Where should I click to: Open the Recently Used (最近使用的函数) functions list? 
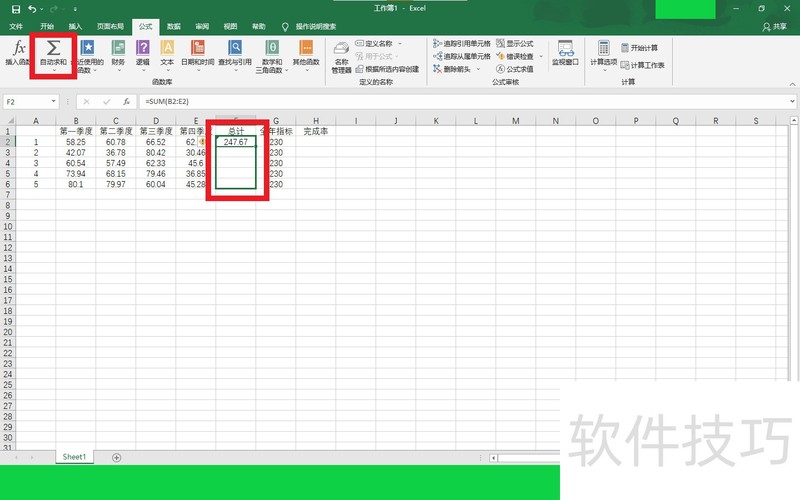pyautogui.click(x=88, y=56)
